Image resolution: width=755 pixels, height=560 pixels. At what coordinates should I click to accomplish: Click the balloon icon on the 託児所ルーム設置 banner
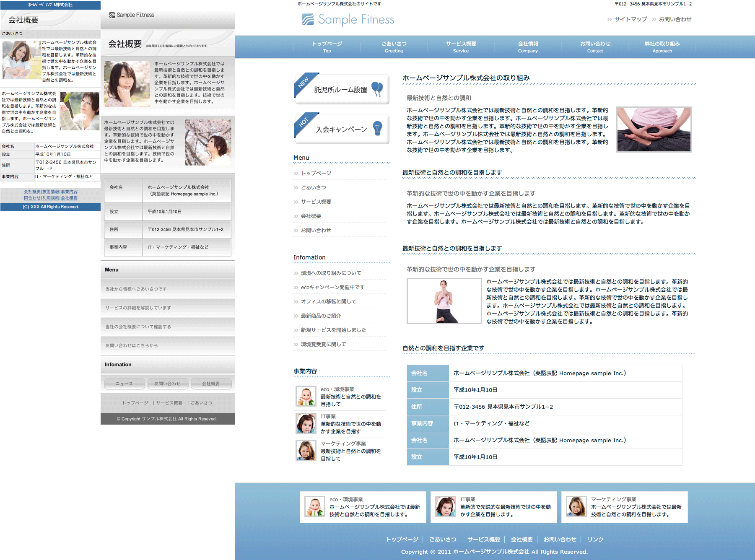(377, 88)
